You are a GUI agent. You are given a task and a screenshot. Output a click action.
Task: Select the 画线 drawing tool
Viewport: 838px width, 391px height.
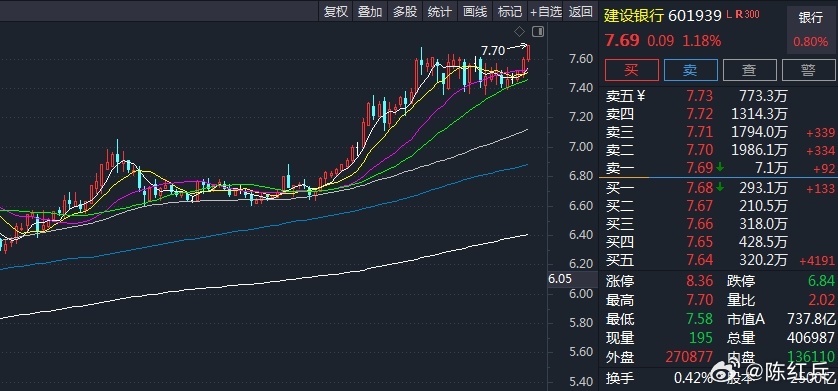(x=475, y=11)
